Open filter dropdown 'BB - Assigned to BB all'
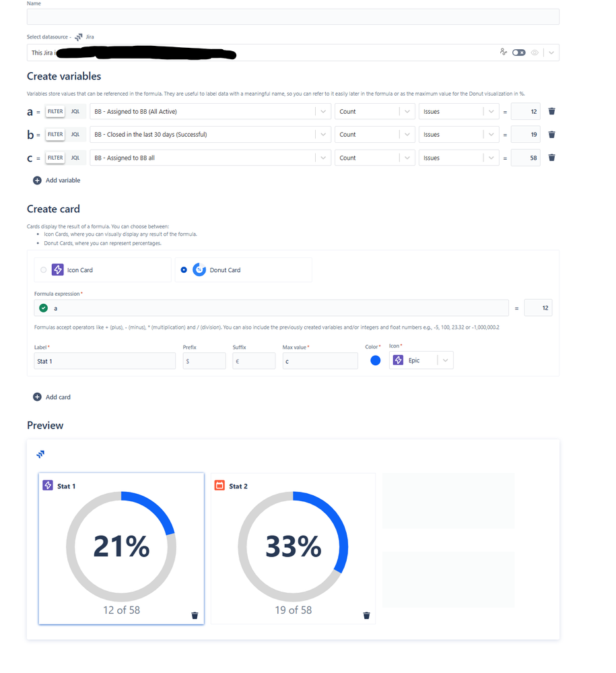The height and width of the screenshot is (673, 616). pos(210,158)
